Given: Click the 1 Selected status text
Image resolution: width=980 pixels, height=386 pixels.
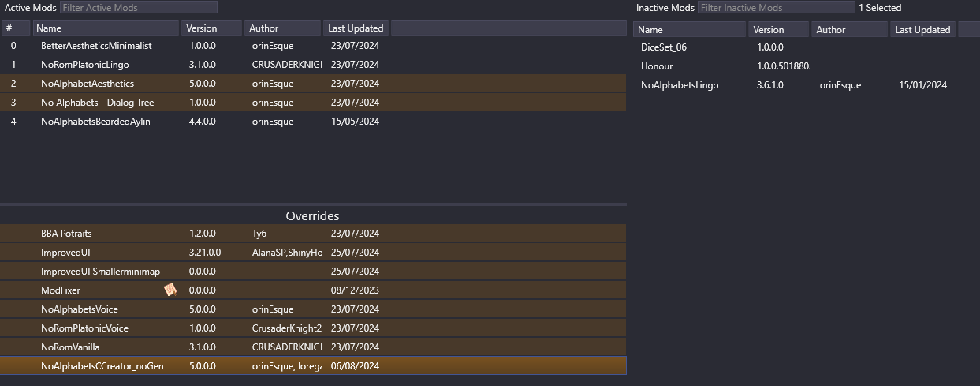Looking at the screenshot, I should [x=880, y=8].
